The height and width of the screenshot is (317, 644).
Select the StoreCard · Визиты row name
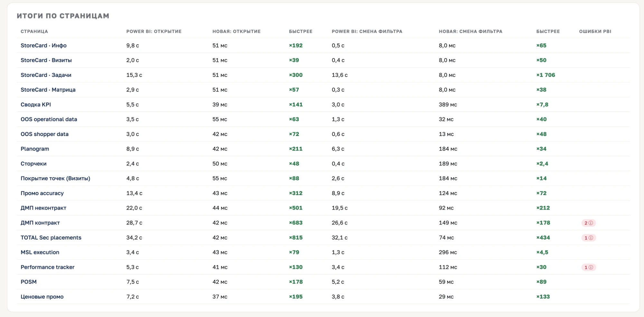click(46, 60)
